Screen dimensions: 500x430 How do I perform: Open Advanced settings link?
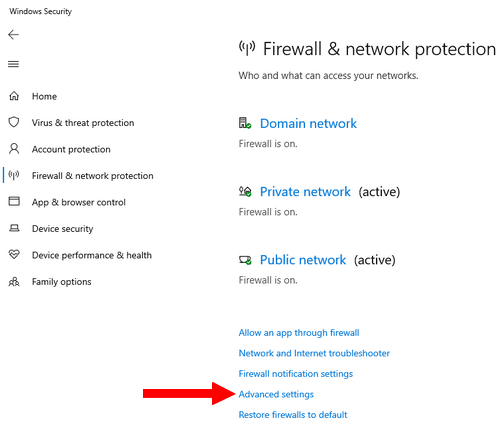pyautogui.click(x=276, y=394)
